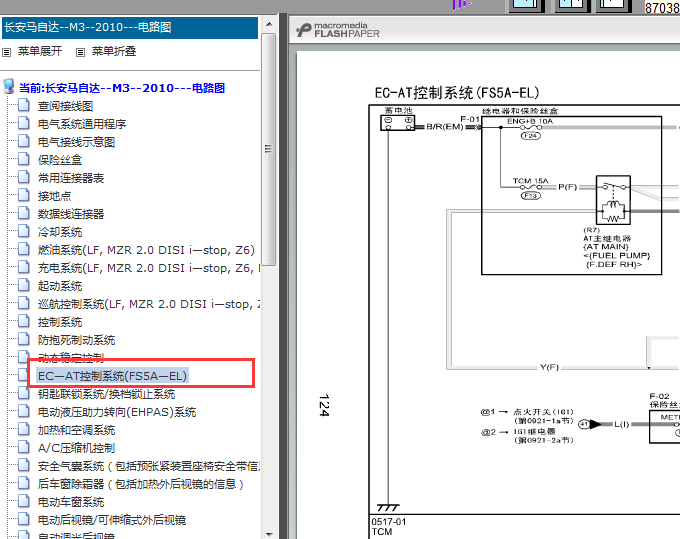Open 电气接线示意图 entry
The width and height of the screenshot is (680, 539).
(76, 142)
